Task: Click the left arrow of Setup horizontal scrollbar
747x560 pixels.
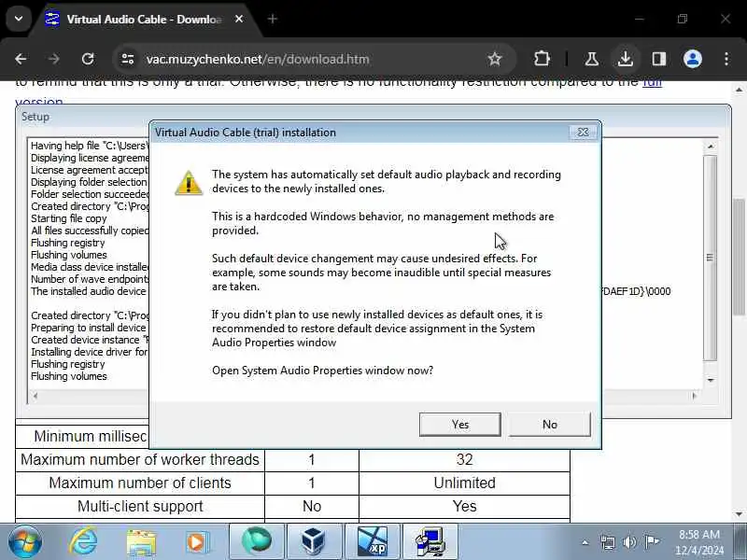Action: pos(35,396)
